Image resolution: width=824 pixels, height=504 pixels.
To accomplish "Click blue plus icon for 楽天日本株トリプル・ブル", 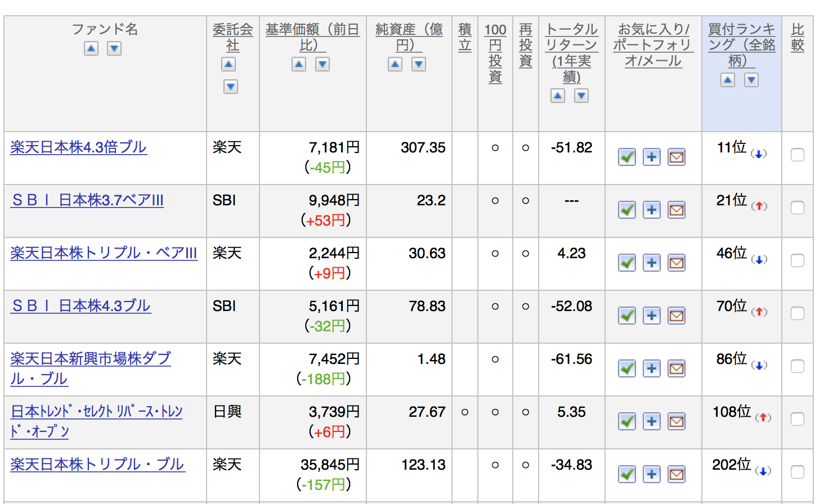I will pyautogui.click(x=651, y=474).
